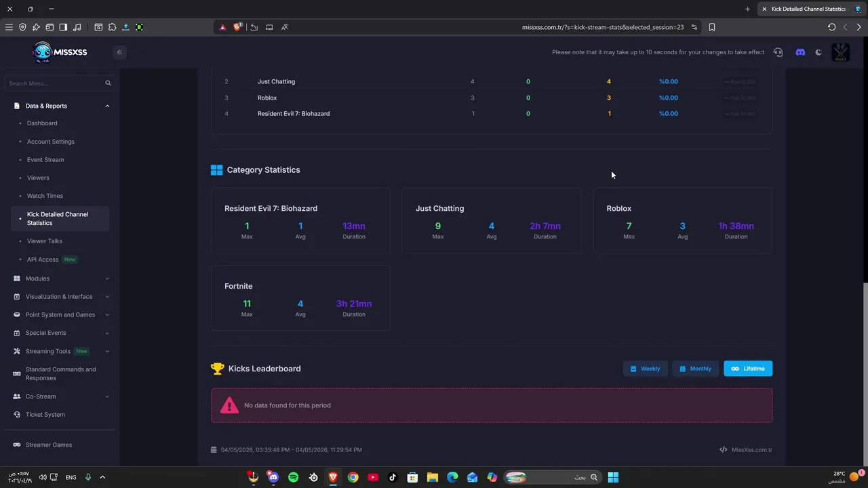Reload the page
The height and width of the screenshot is (488, 868).
(832, 27)
